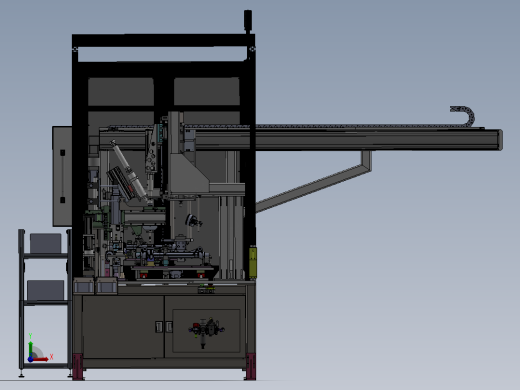
Task: Select the top black frame crossbar
Action: point(163,40)
